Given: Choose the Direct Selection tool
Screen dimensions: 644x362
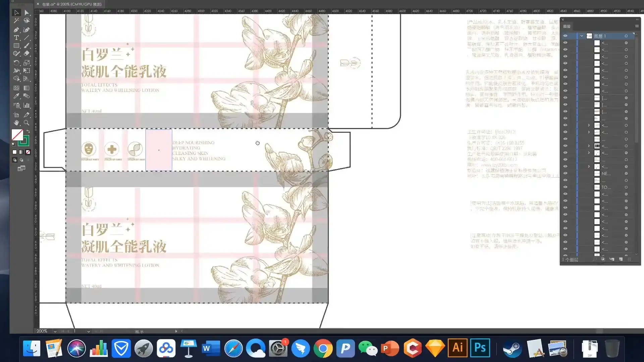Looking at the screenshot, I should pos(26,13).
